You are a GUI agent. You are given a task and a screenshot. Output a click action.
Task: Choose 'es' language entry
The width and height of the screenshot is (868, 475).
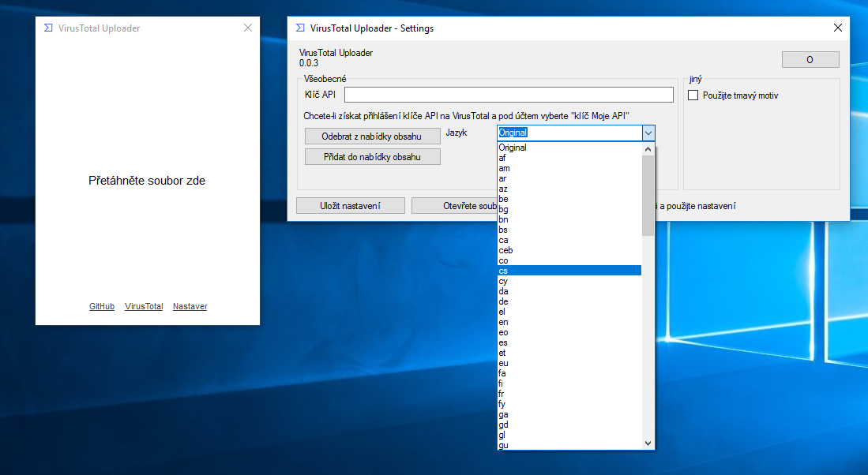(569, 342)
